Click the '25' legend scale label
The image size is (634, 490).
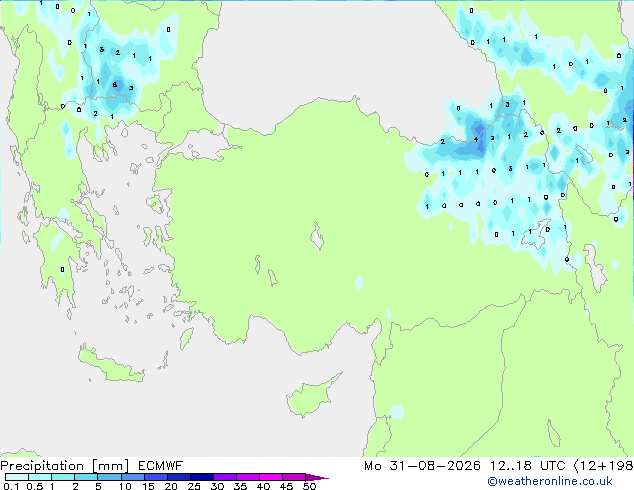click(x=194, y=486)
